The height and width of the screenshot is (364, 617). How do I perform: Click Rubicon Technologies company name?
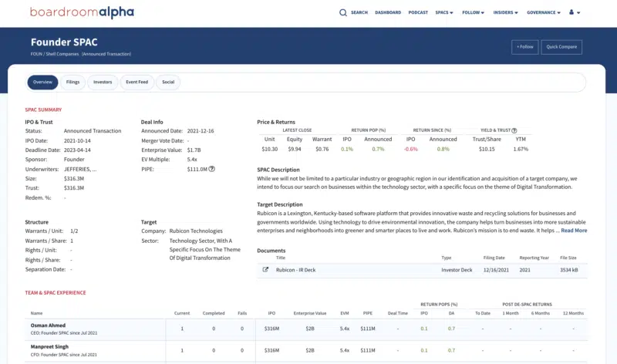196,231
